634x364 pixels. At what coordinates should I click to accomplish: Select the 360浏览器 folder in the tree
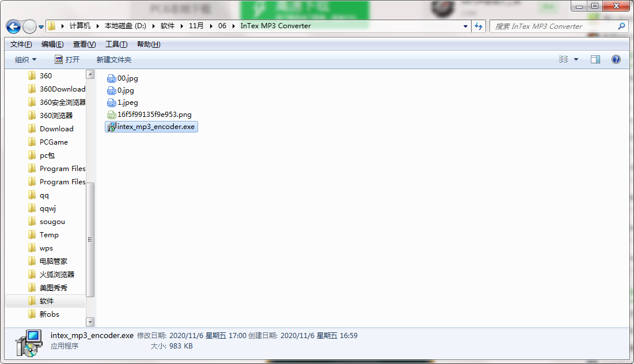[x=51, y=116]
